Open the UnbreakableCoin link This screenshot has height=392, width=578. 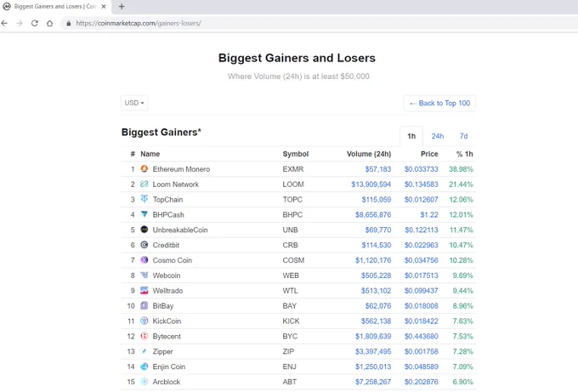click(x=180, y=230)
